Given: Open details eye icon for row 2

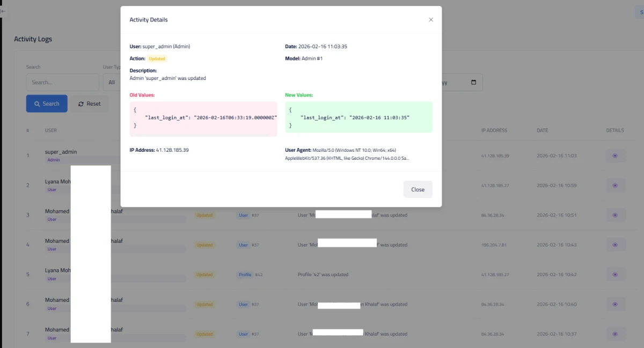Looking at the screenshot, I should pos(615,186).
